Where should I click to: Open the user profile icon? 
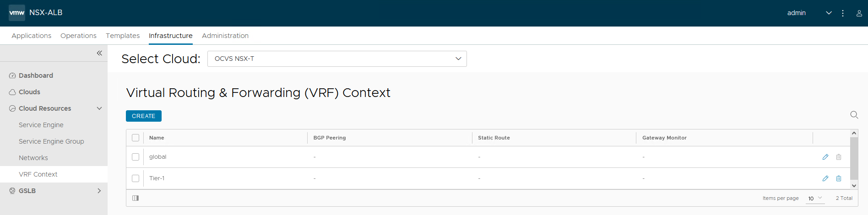pyautogui.click(x=859, y=13)
